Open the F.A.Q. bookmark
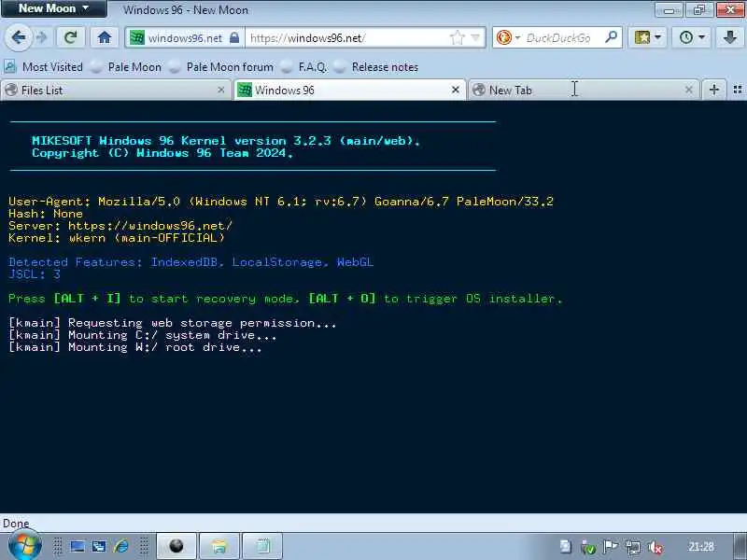 coord(304,66)
